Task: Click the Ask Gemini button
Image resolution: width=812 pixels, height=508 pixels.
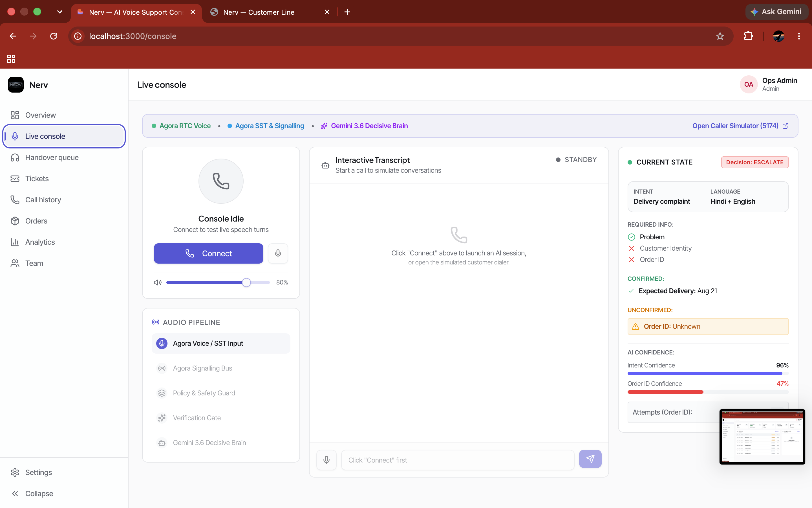Action: (776, 12)
